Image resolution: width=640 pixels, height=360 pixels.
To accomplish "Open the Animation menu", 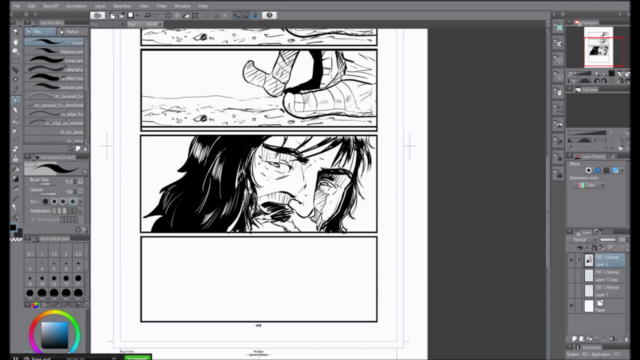I will (x=76, y=6).
